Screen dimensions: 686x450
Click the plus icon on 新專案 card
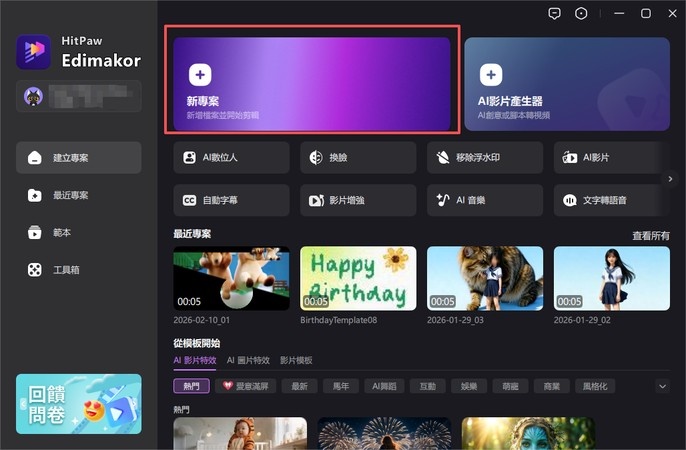(x=200, y=75)
